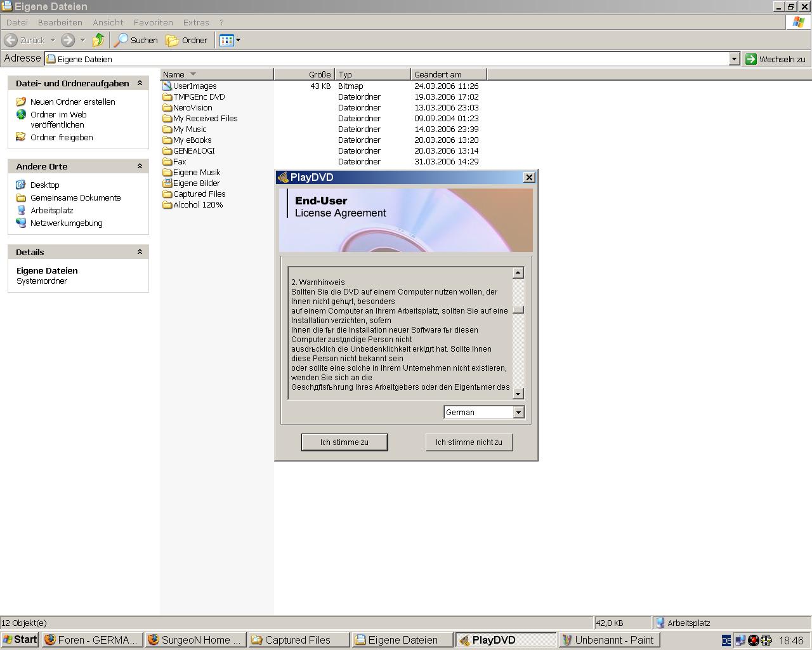Click the license agreement scrollbar thumb

click(x=518, y=310)
